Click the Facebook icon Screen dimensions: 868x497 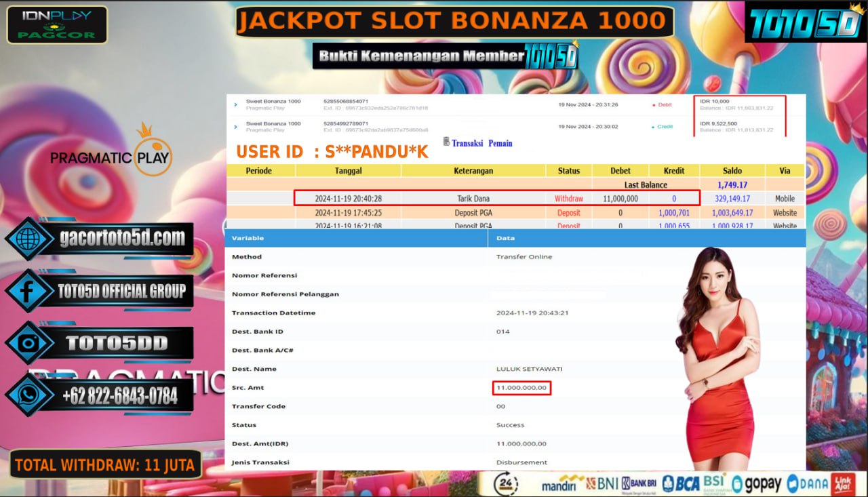pos(29,291)
